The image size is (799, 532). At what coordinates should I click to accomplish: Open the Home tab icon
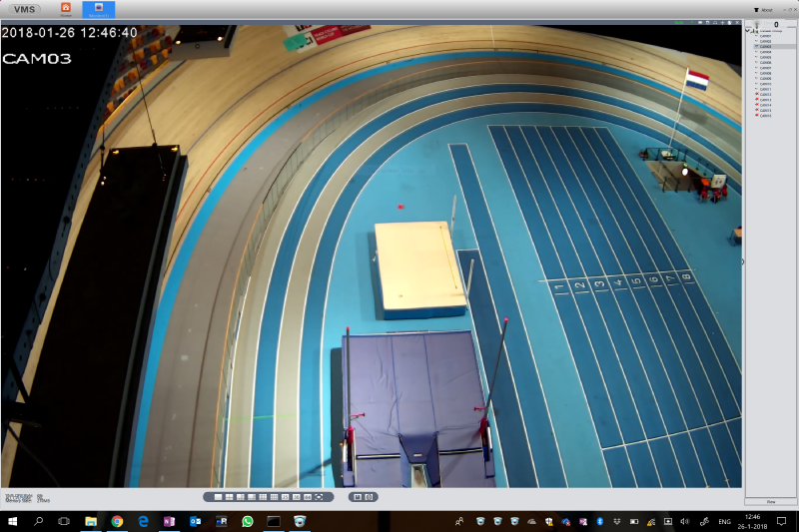pos(66,9)
